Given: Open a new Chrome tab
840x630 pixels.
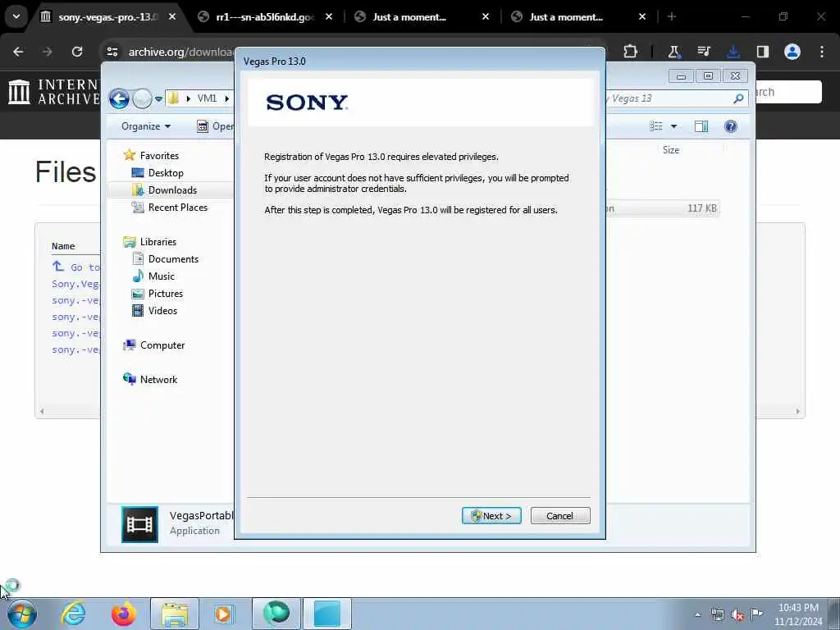Looking at the screenshot, I should click(671, 16).
